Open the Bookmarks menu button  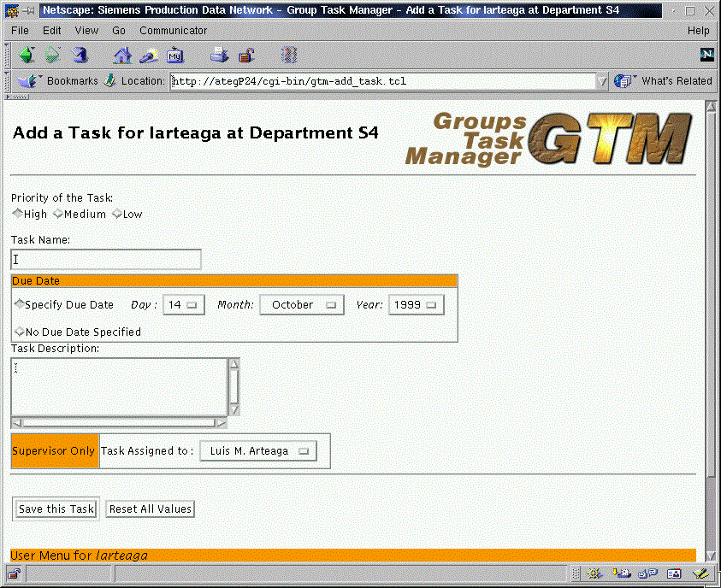(57, 81)
